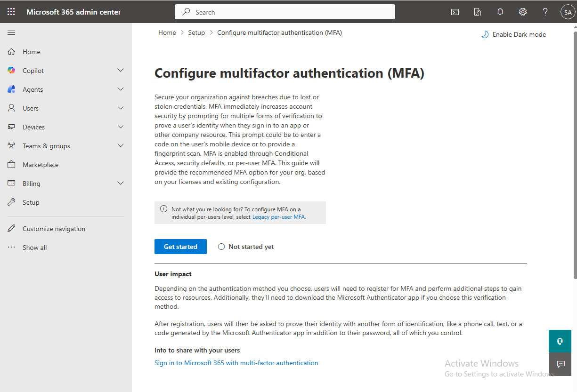Open the What's new document icon in header
The width and height of the screenshot is (577, 392).
pyautogui.click(x=478, y=12)
